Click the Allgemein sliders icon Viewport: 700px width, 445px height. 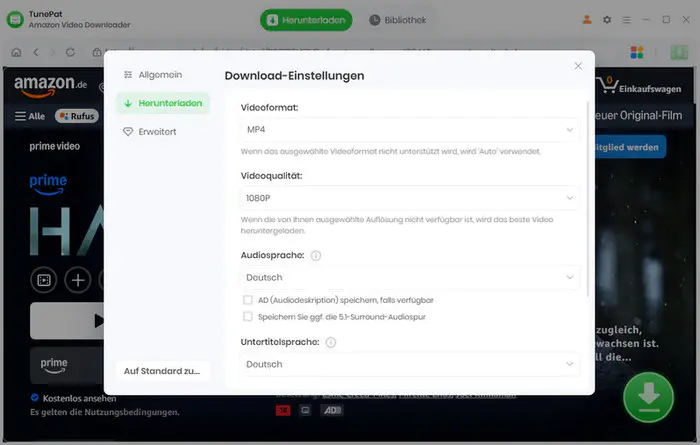click(128, 75)
